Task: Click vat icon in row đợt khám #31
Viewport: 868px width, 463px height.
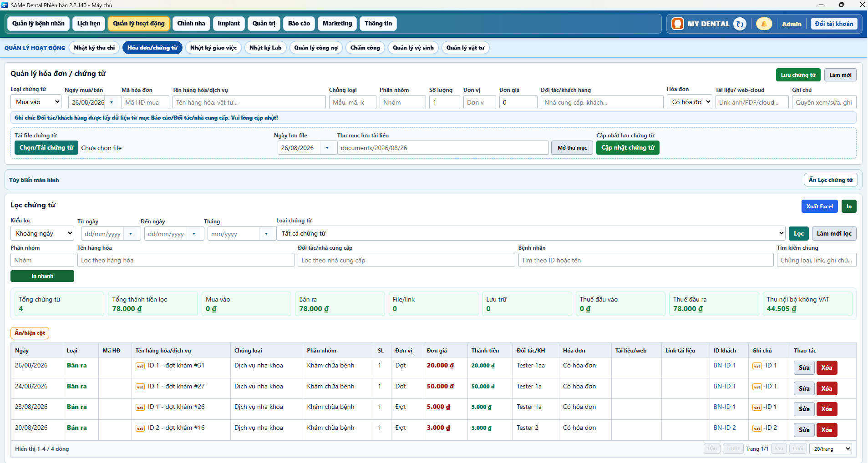Action: [140, 366]
